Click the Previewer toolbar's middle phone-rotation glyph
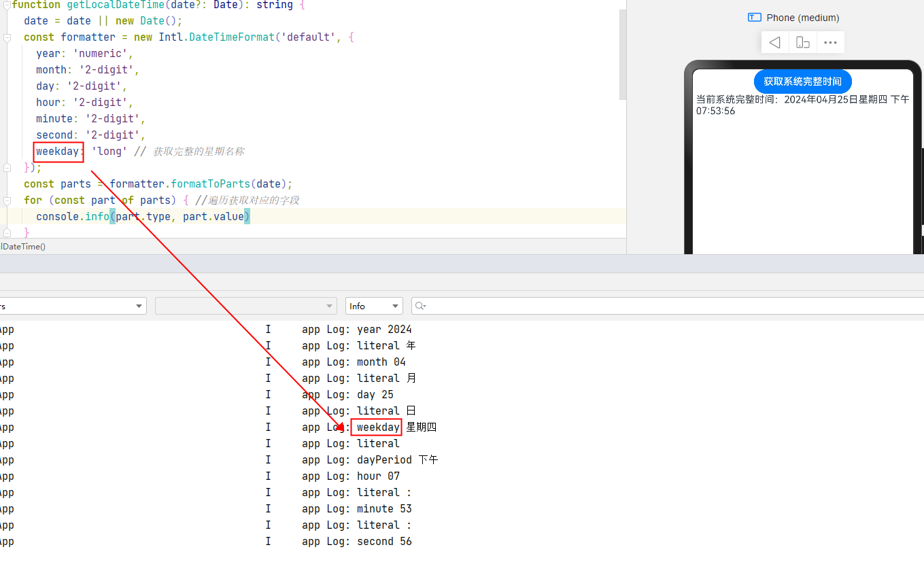Image resolution: width=924 pixels, height=577 pixels. [x=802, y=42]
